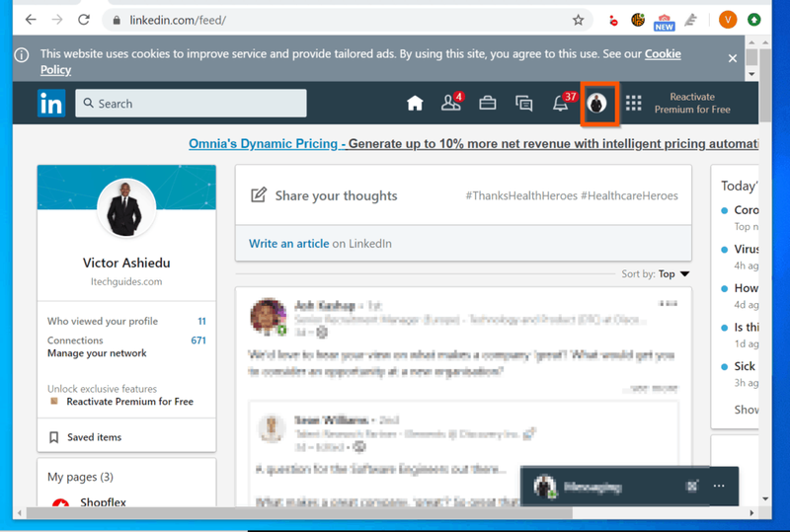790x532 pixels.
Task: Open the Chrome profile avatar V
Action: 728,20
